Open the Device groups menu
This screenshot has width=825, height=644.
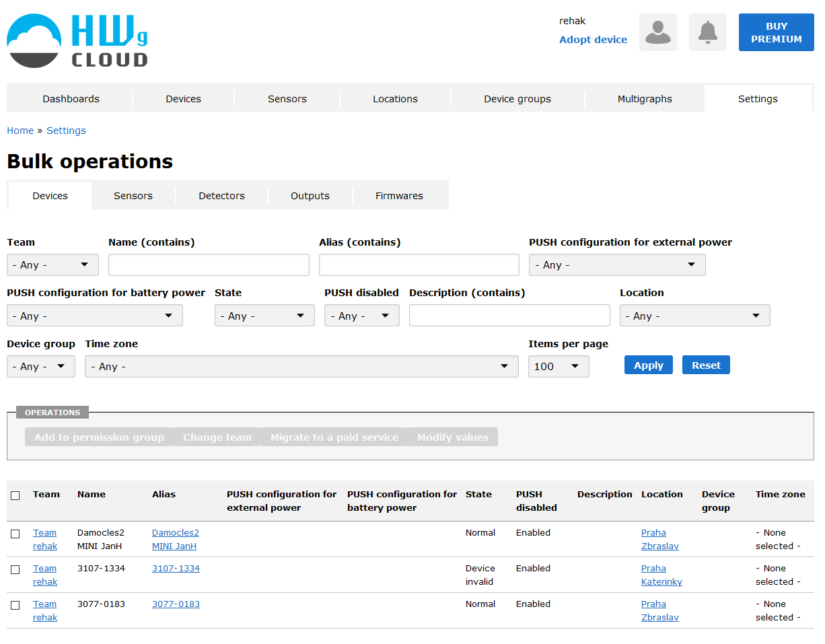517,99
